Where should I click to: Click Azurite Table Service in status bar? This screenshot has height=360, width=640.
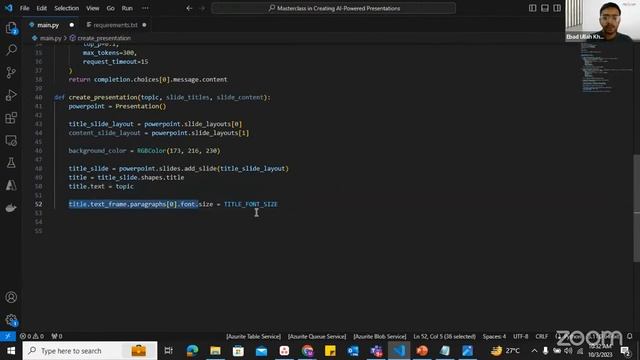253,336
